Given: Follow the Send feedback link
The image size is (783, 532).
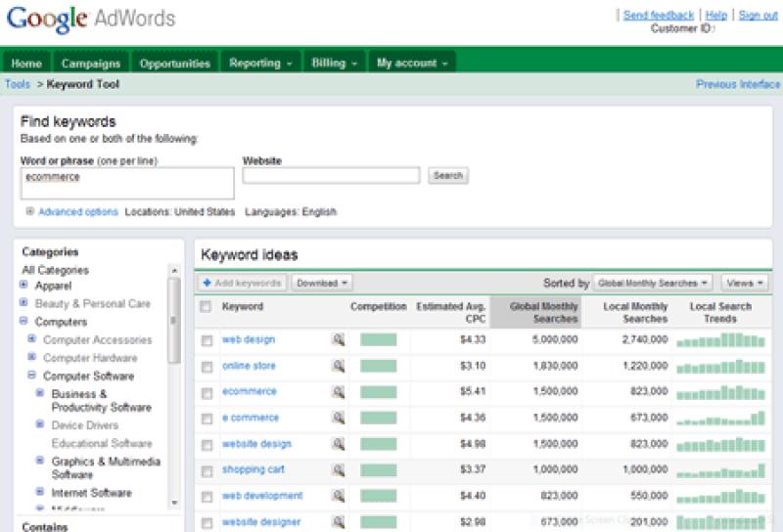Looking at the screenshot, I should click(x=658, y=15).
